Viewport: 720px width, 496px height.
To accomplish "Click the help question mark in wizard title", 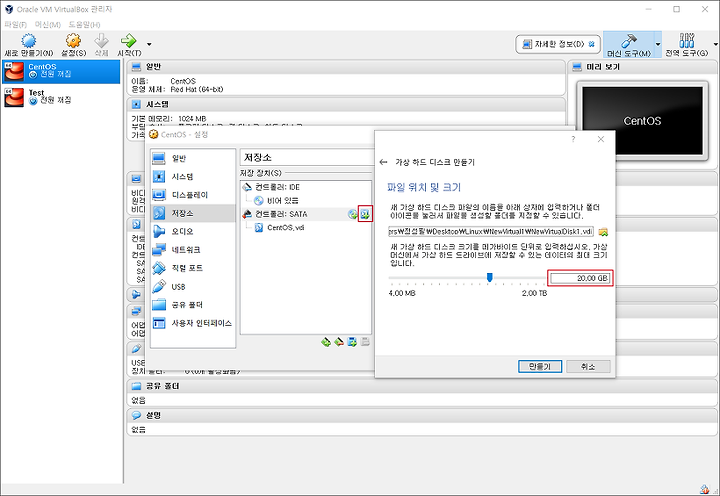I will [x=573, y=139].
